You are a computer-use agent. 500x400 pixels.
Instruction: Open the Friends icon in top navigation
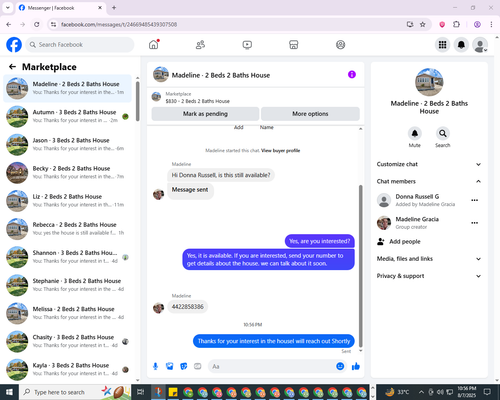pyautogui.click(x=200, y=45)
